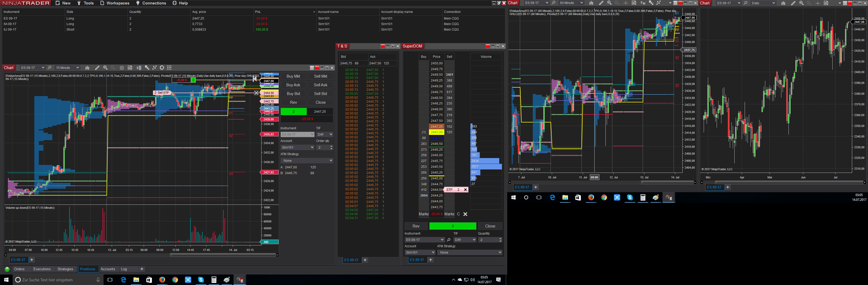Image resolution: width=868 pixels, height=285 pixels.
Task: Open Instrument dropdown in SuperDOM
Action: (424, 240)
